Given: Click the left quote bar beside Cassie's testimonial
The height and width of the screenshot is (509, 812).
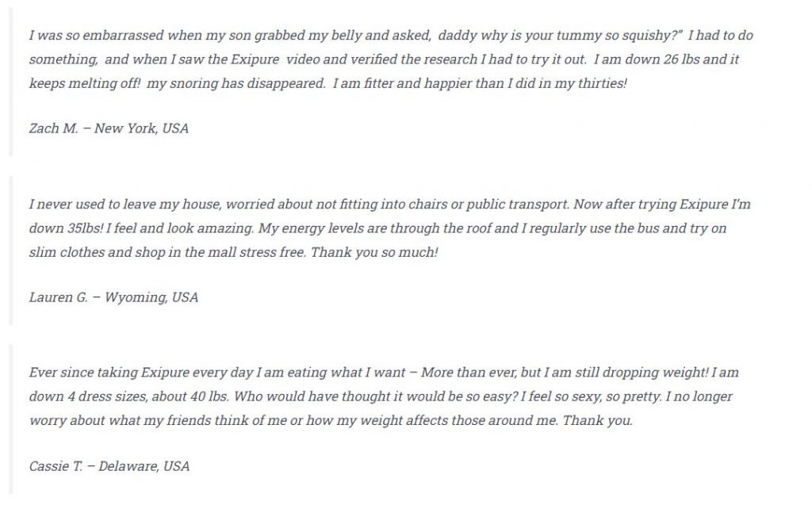Looking at the screenshot, I should tap(11, 419).
